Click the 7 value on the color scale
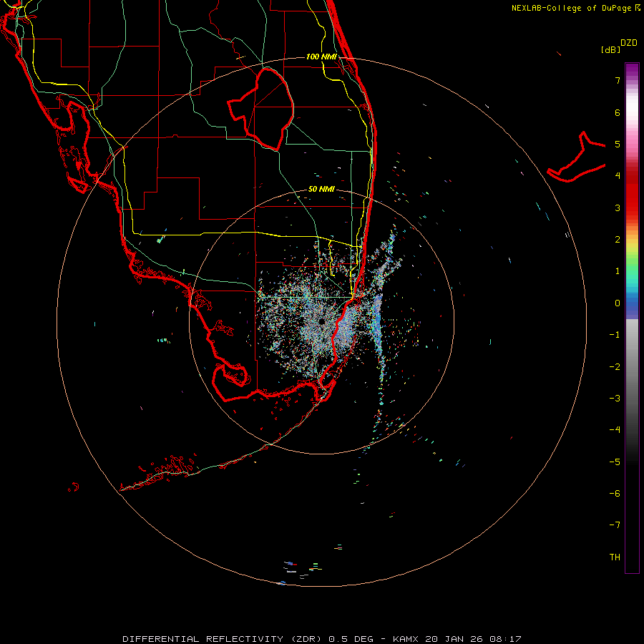The width and height of the screenshot is (644, 644). (618, 80)
